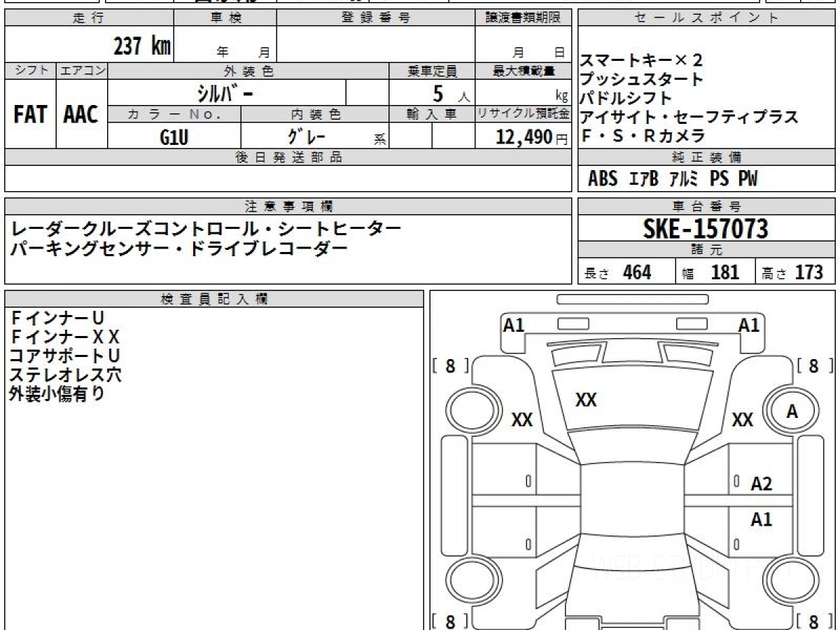This screenshot has width=840, height=630.
Task: Click the 車台番号 header
Action: click(x=706, y=206)
